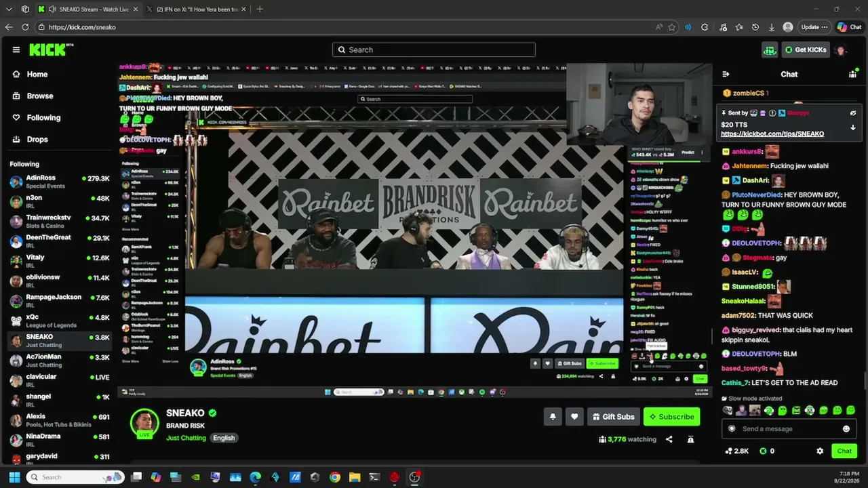Image resolution: width=868 pixels, height=488 pixels.
Task: Go to the Kick logo homepage
Action: click(x=51, y=49)
